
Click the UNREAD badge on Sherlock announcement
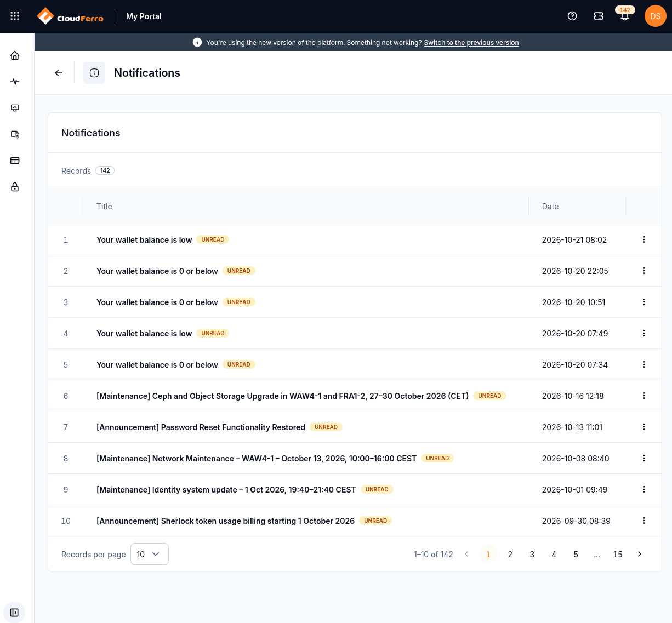click(375, 521)
